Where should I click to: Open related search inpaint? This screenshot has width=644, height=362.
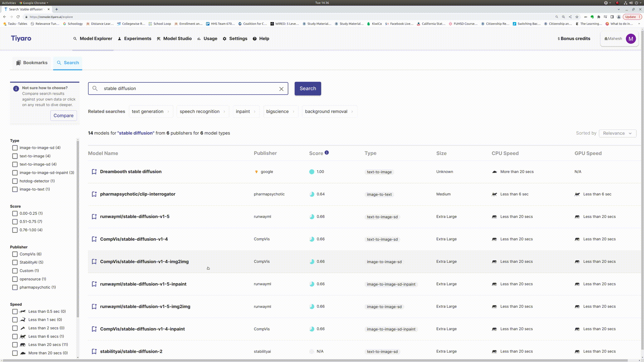246,112
